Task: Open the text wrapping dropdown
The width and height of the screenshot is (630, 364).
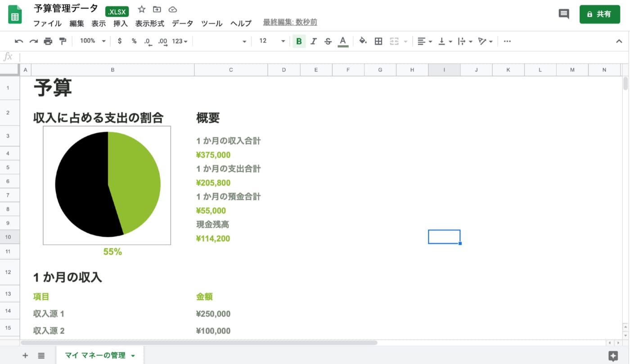Action: pos(465,41)
